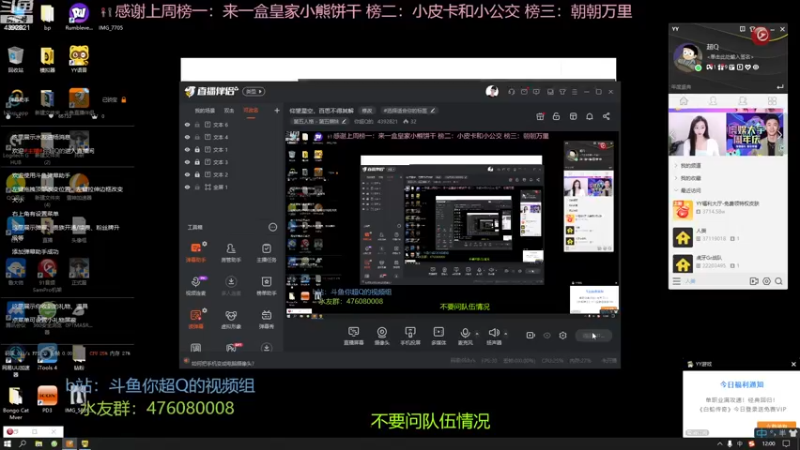The image size is (800, 450).
Task: Open the mode selector pill beside 直播伴侣 logo
Action: coord(254,92)
